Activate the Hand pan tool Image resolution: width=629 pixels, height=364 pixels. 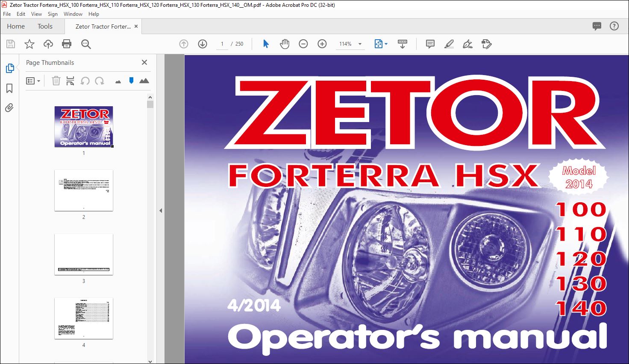pos(285,44)
